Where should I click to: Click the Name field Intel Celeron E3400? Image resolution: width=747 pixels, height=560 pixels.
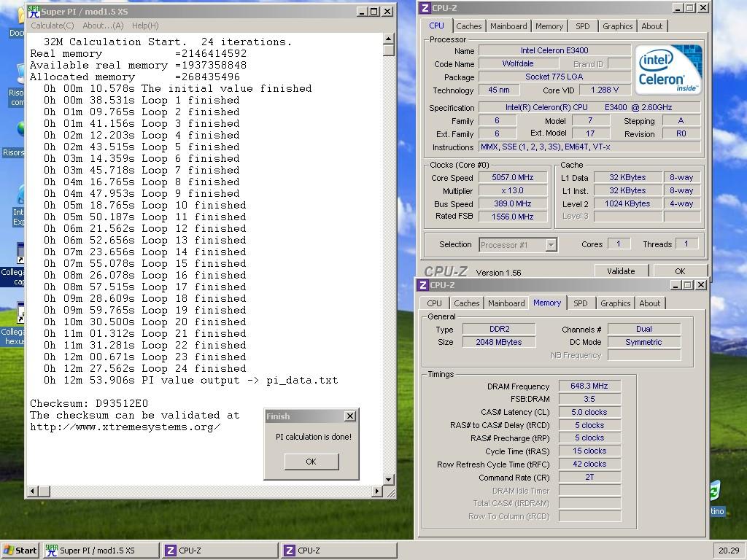[554, 50]
